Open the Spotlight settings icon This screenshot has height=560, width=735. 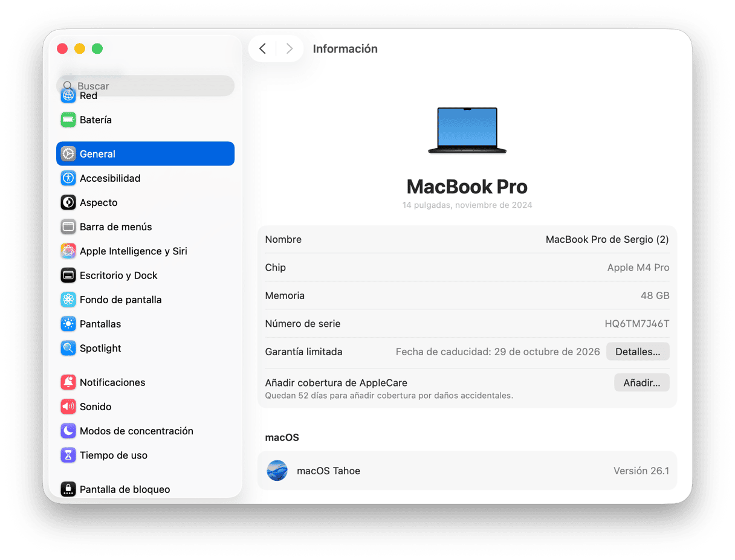tap(68, 348)
